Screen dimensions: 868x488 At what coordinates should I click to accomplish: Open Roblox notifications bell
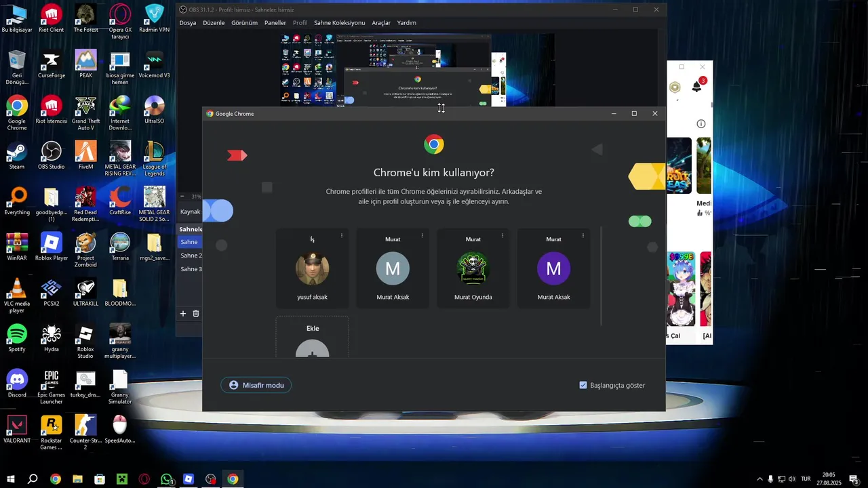point(697,87)
